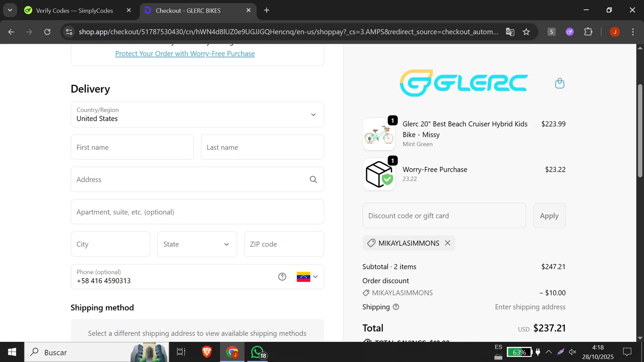This screenshot has height=362, width=644.
Task: Open the tab search dropdown arrow
Action: (x=10, y=10)
